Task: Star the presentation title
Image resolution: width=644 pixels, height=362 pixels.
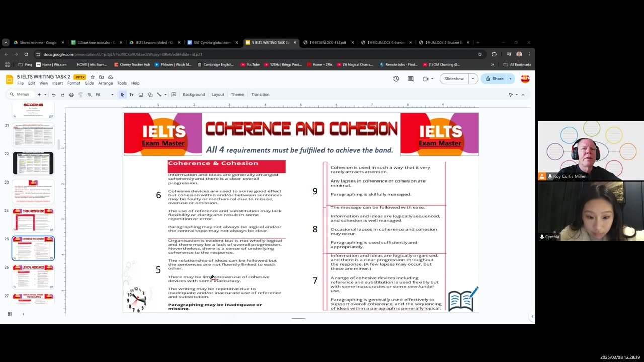Action: [x=92, y=77]
